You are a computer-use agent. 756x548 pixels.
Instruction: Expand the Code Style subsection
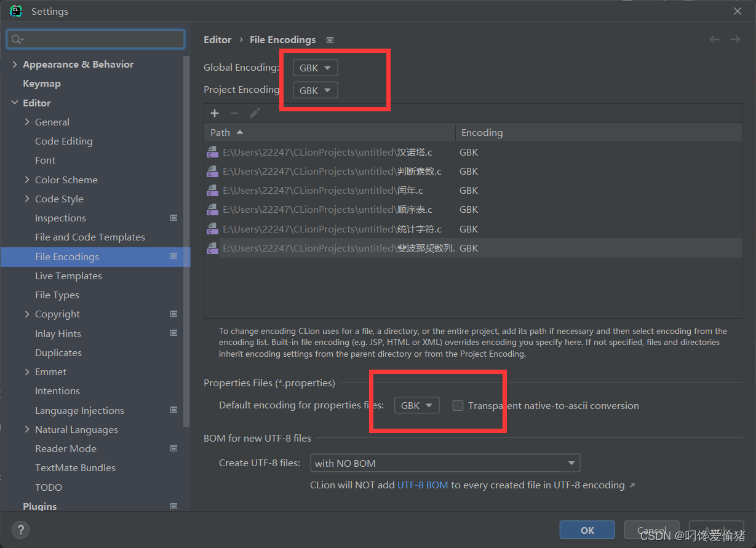tap(27, 199)
